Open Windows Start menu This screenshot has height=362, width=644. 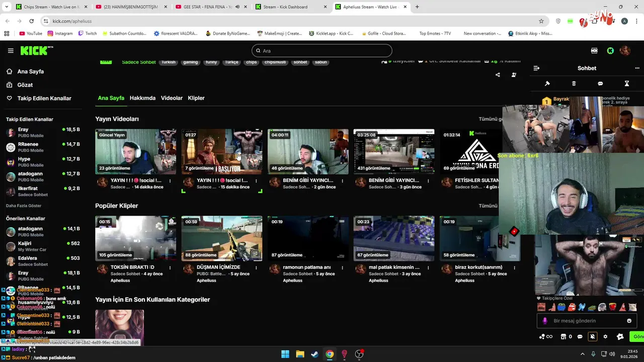tap(285, 354)
